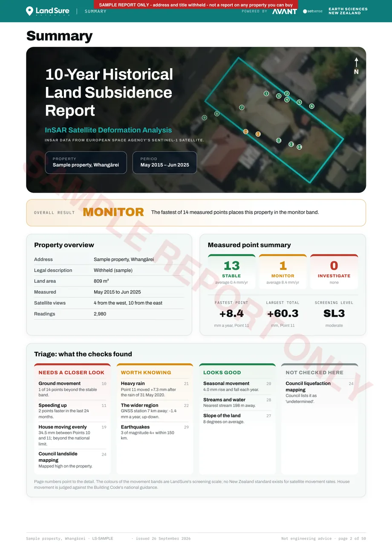Click the Readings value 2,980
This screenshot has width=392, height=555.
(100, 314)
